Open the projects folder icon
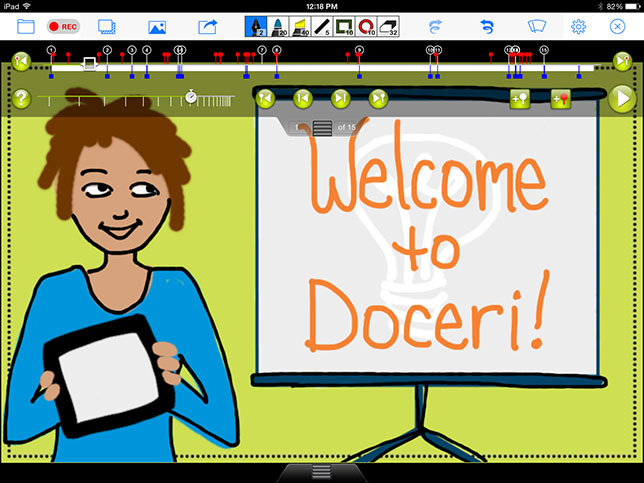The width and height of the screenshot is (644, 483). [x=25, y=27]
